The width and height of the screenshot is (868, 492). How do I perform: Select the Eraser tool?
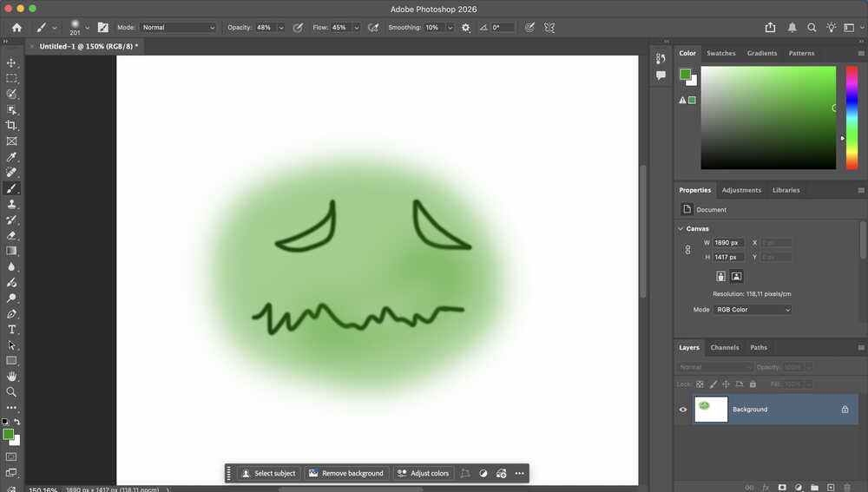coord(11,235)
